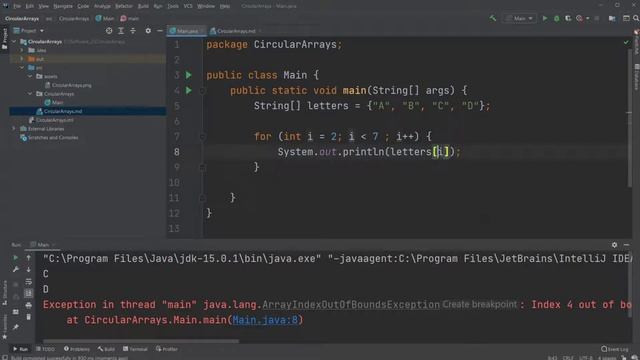Expand all in Project tool window
Screen dimensions: 640x360
tap(121, 31)
